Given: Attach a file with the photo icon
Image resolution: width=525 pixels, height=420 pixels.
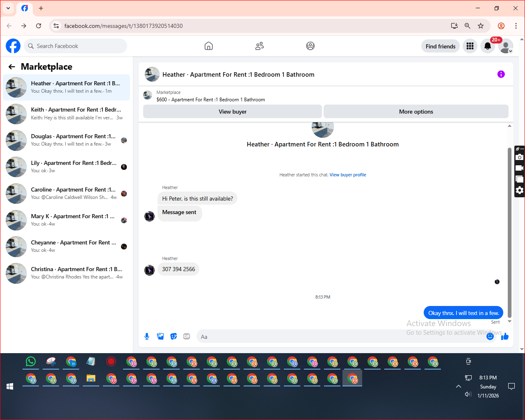Looking at the screenshot, I should (x=160, y=337).
